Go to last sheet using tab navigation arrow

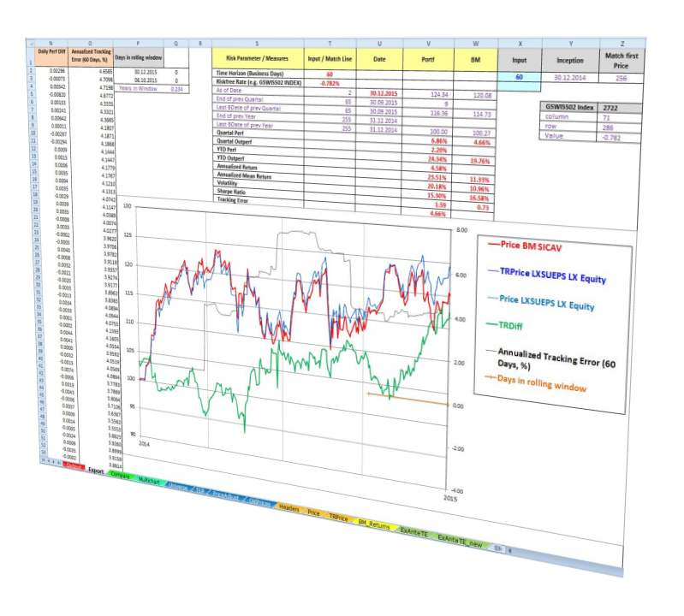[x=59, y=463]
